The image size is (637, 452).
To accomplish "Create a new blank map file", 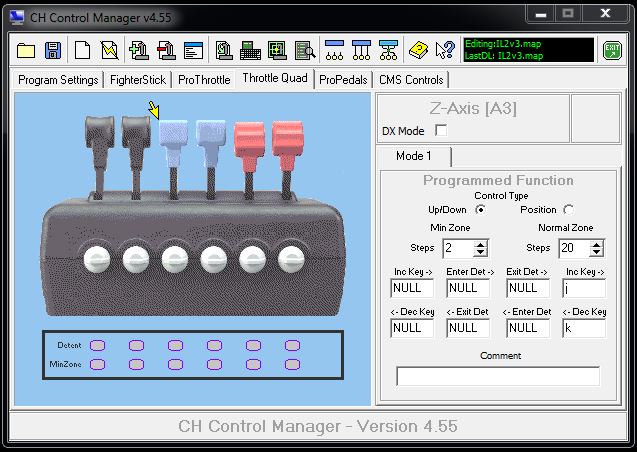I will (x=83, y=49).
